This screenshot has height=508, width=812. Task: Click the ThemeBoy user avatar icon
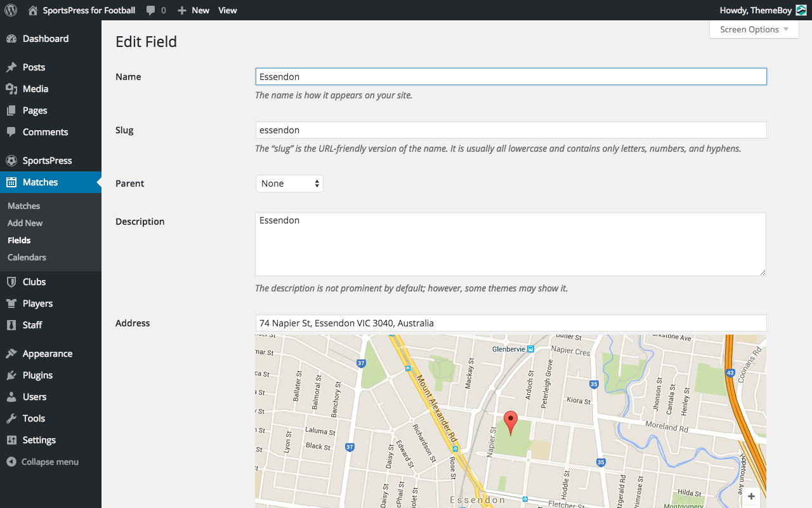point(801,10)
